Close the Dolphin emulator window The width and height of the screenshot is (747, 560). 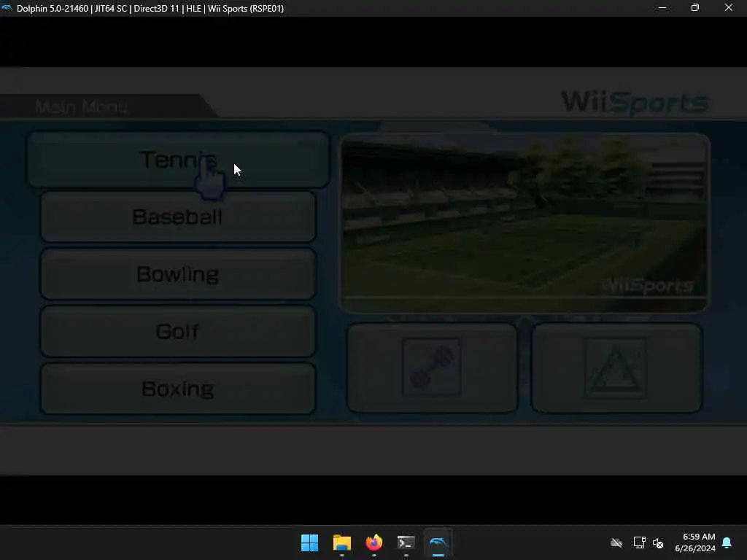click(x=729, y=8)
